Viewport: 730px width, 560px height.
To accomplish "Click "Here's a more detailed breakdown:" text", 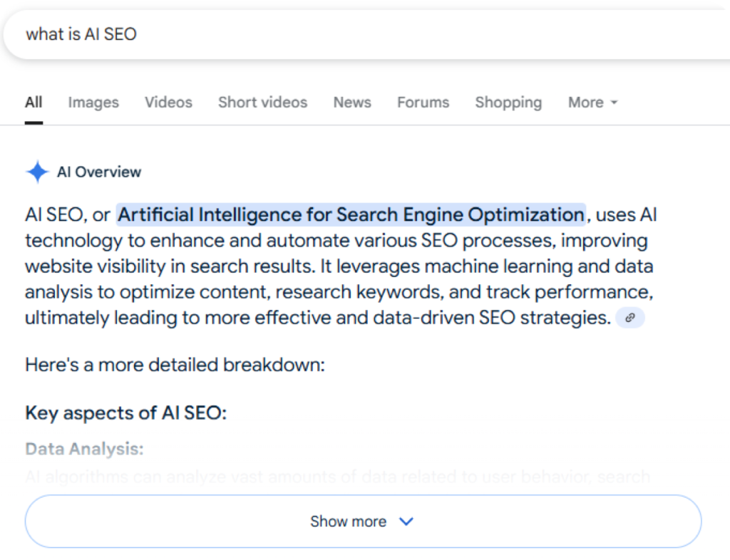I will [175, 365].
